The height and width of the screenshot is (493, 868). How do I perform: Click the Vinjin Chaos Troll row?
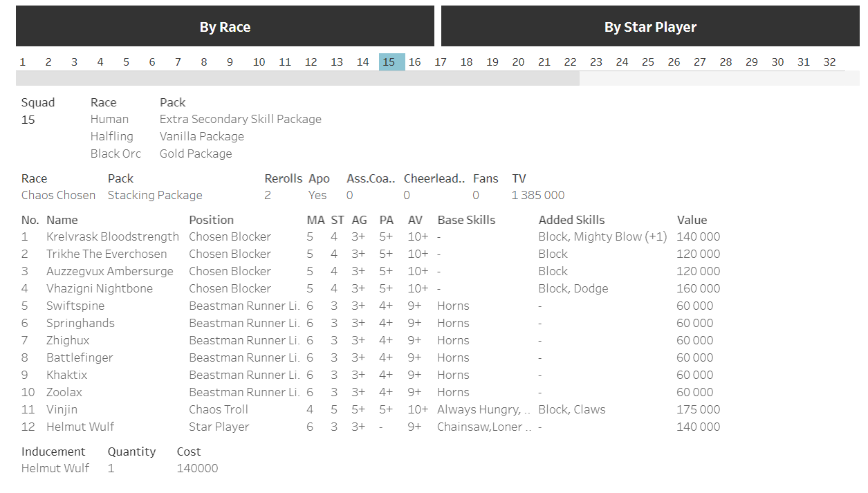62,409
